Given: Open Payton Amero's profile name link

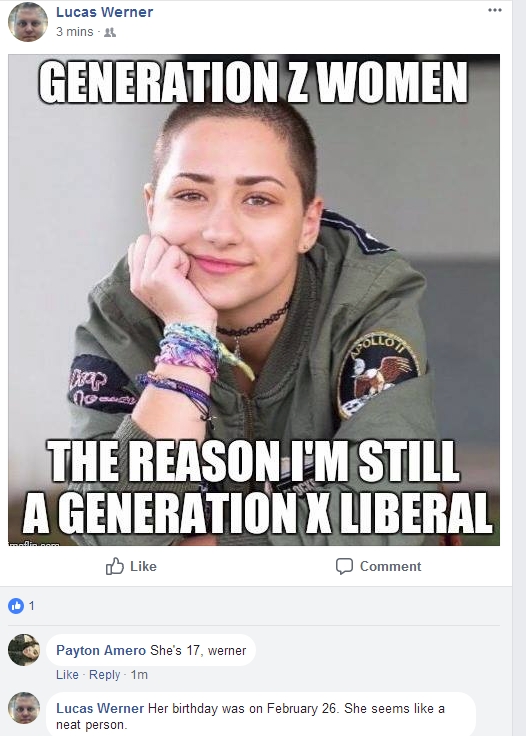Looking at the screenshot, I should [x=101, y=651].
